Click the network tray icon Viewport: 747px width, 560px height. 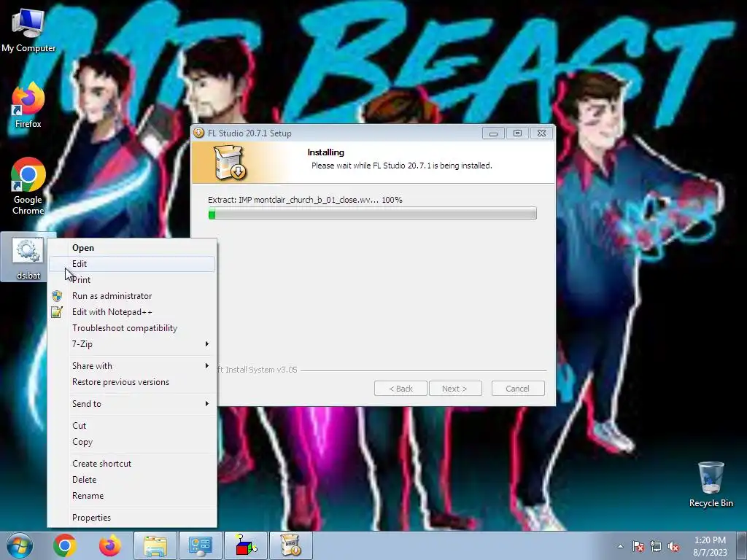(x=656, y=546)
